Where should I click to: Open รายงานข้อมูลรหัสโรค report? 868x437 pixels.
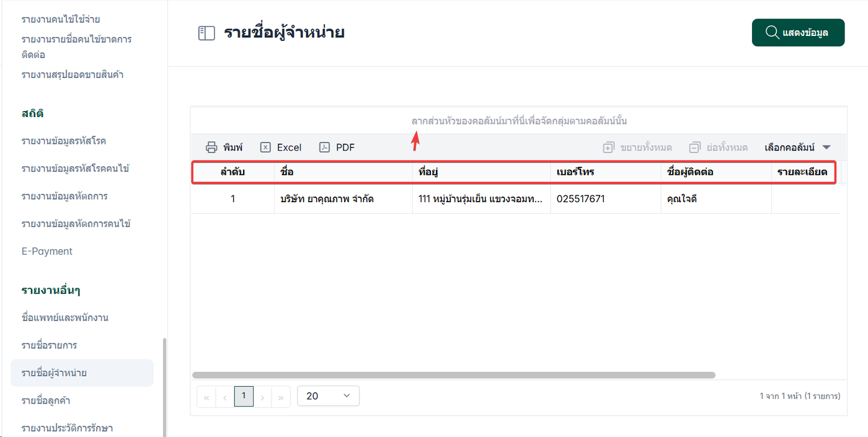point(63,141)
